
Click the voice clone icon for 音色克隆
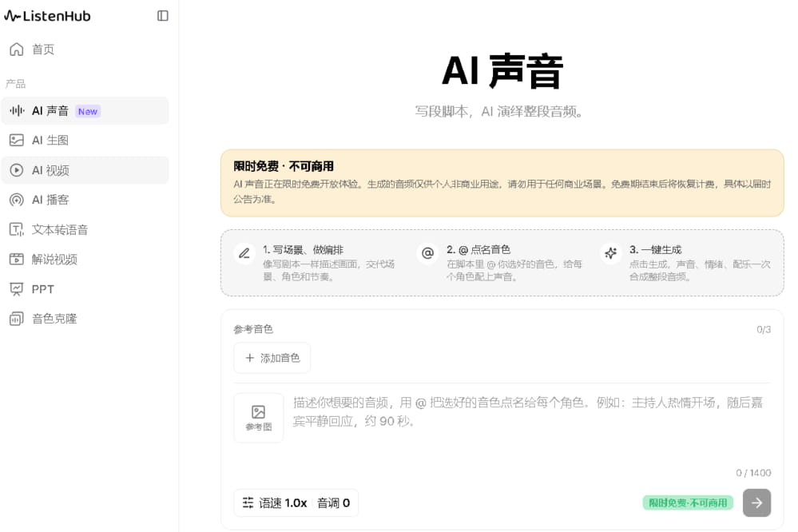pos(17,319)
